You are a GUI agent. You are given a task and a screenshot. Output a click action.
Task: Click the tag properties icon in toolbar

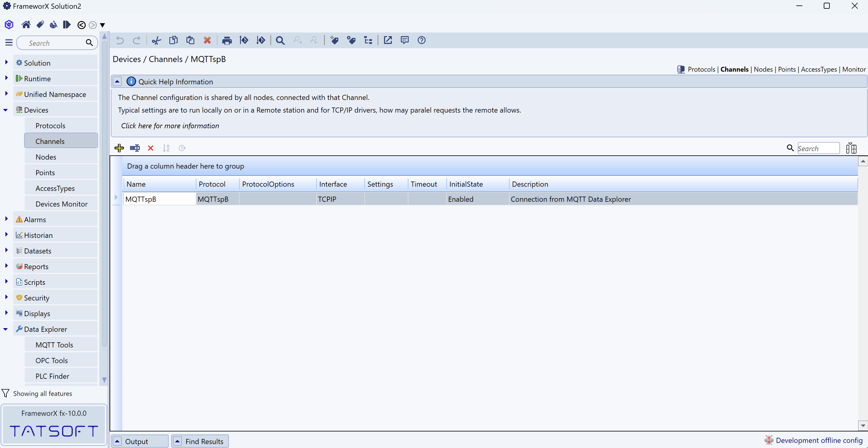pyautogui.click(x=351, y=40)
